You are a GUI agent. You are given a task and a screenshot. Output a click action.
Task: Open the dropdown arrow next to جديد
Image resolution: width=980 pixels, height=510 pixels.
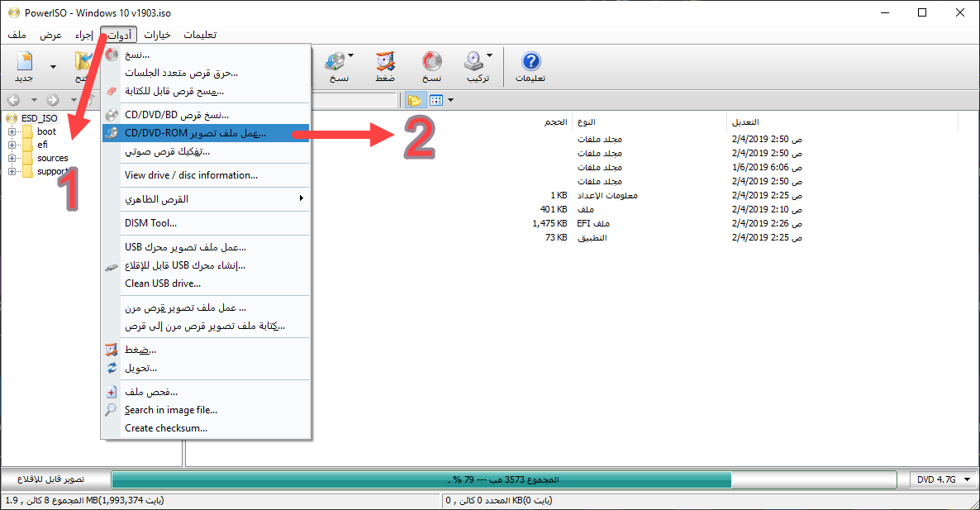[53, 67]
